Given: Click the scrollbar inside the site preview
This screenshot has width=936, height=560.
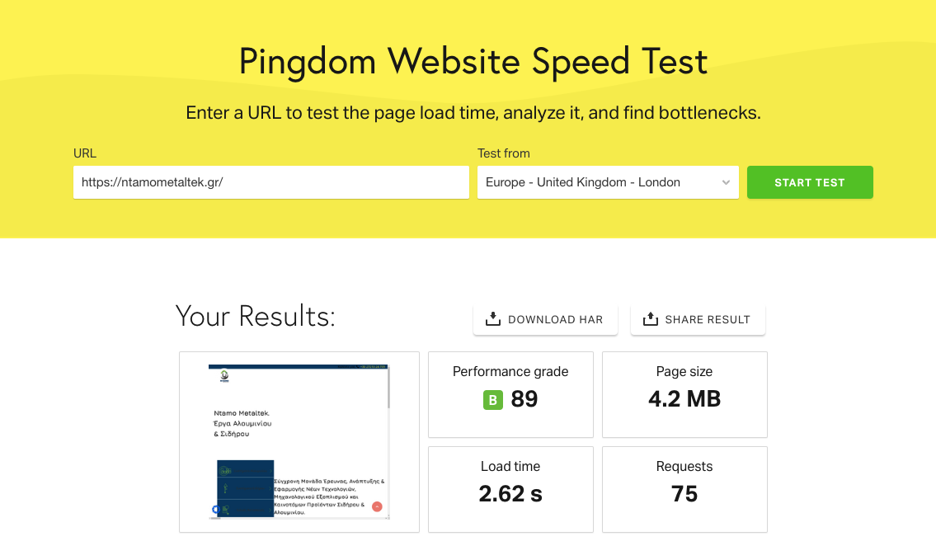Looking at the screenshot, I should tap(388, 387).
